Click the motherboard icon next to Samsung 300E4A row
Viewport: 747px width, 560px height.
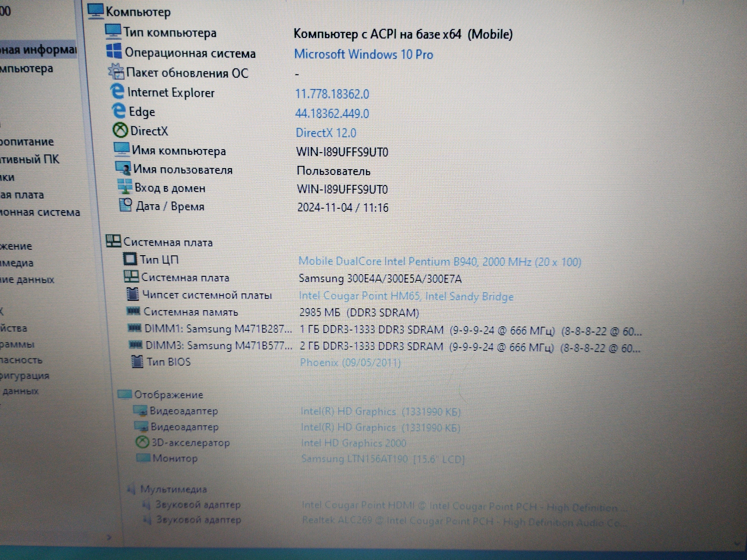131,276
